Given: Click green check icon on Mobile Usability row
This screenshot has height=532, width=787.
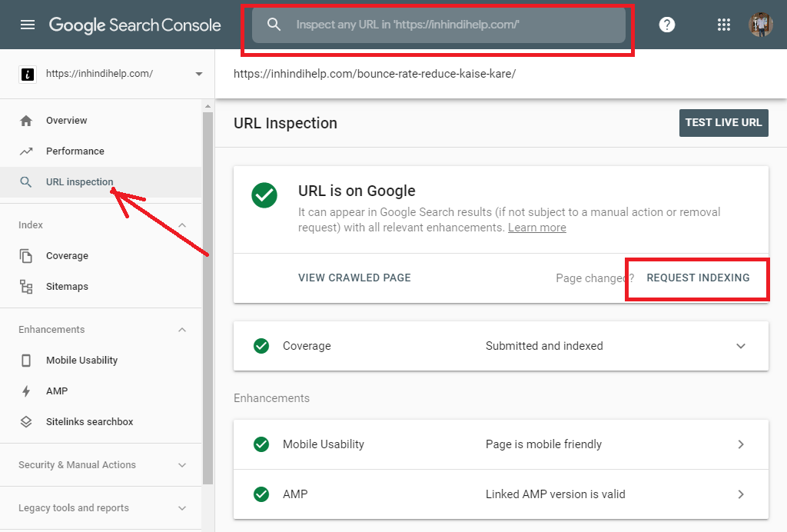Looking at the screenshot, I should (x=261, y=444).
